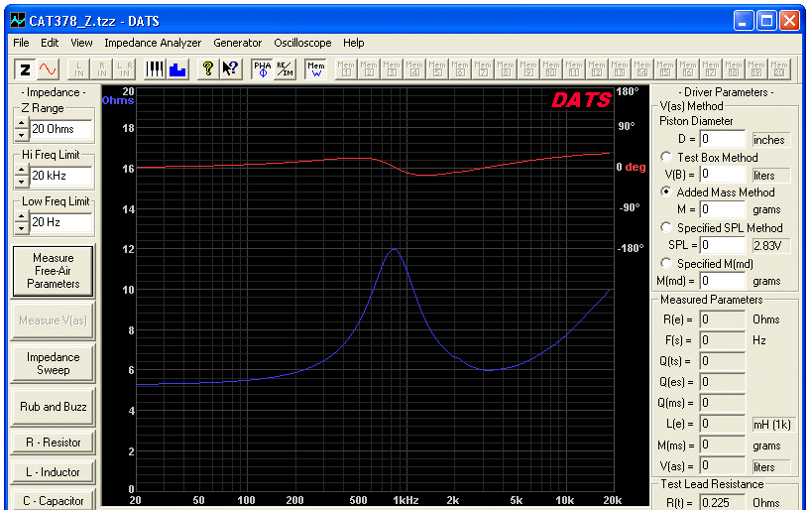Screen dimensions: 812x510
Task: Click the V(B) test box volume field
Action: (723, 175)
